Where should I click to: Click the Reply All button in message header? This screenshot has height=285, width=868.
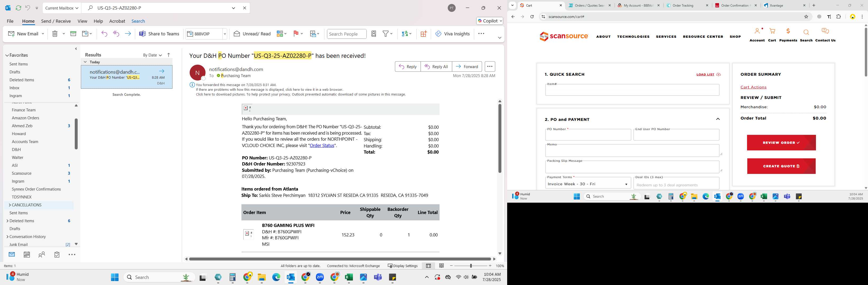point(436,66)
